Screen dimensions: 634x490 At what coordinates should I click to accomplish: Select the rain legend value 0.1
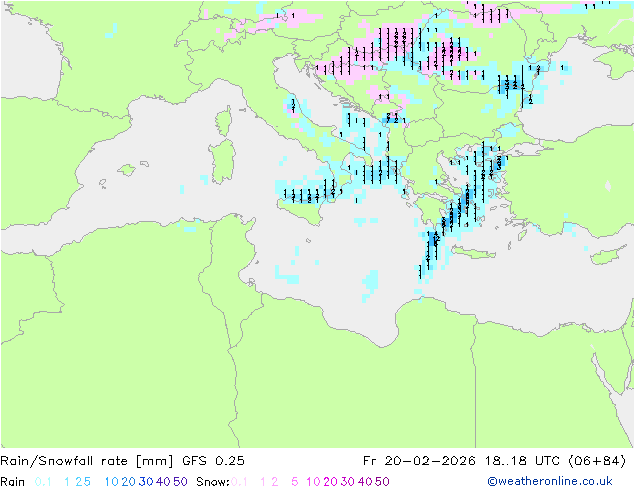(43, 482)
